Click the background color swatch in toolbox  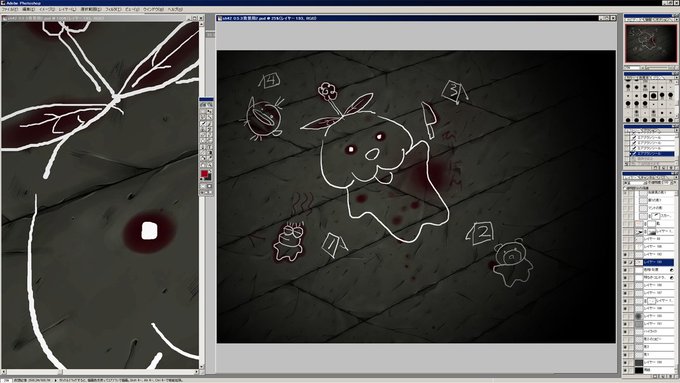(209, 177)
